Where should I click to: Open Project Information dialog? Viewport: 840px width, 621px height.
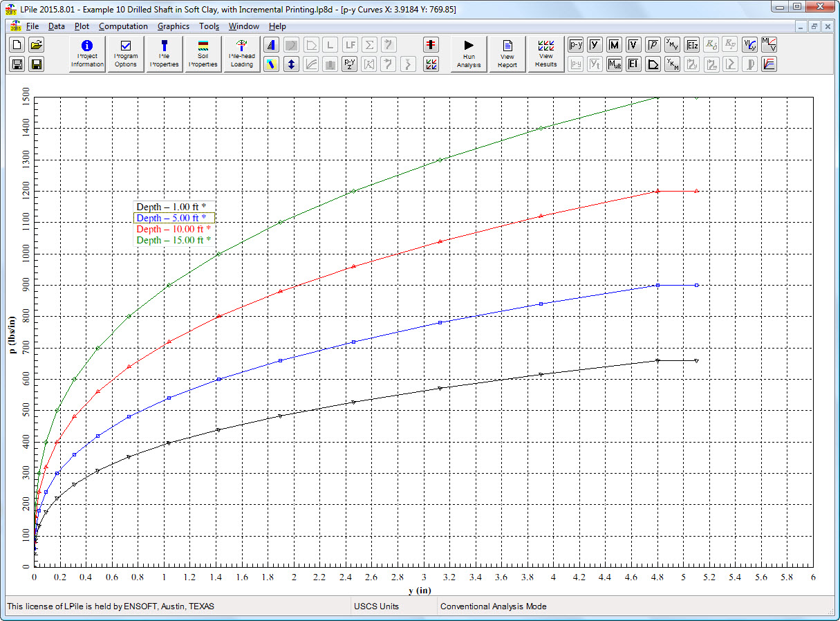87,54
